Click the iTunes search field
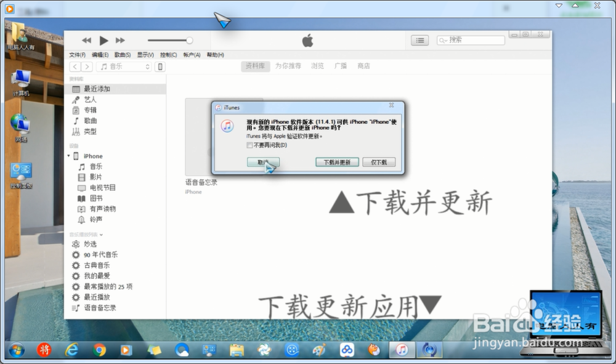 [x=471, y=40]
